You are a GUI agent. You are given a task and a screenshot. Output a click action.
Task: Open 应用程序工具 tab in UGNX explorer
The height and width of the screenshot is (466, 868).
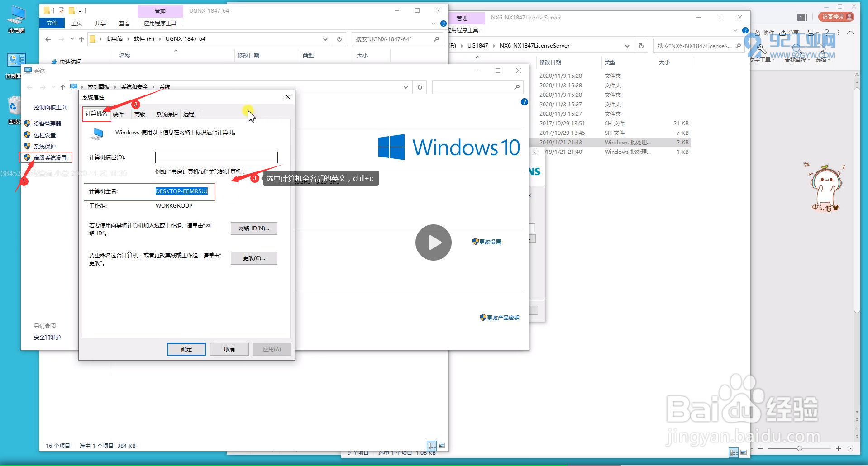point(160,23)
